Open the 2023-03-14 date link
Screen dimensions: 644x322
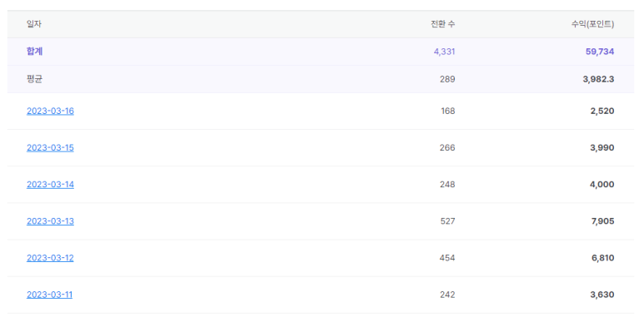click(x=50, y=184)
